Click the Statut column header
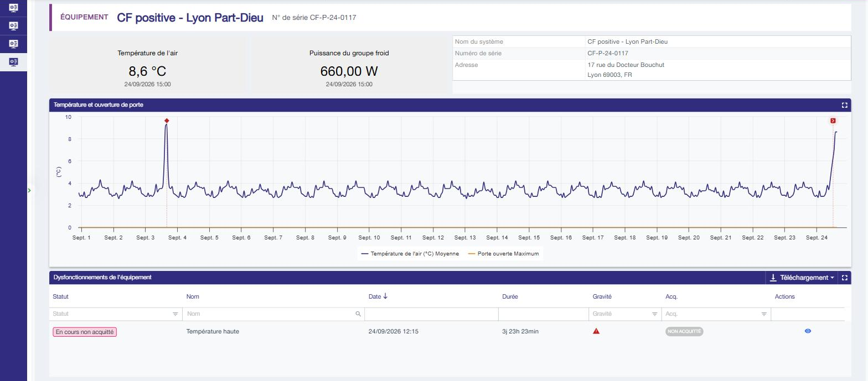 click(60, 296)
